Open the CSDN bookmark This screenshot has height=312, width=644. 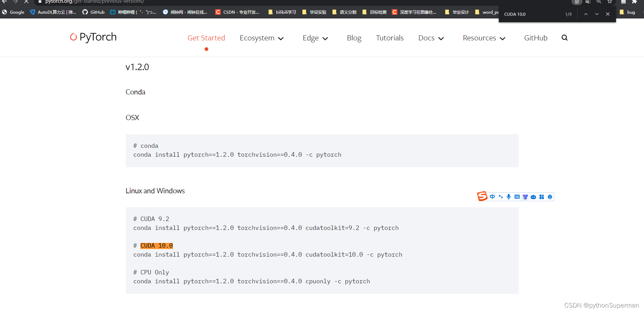(237, 12)
